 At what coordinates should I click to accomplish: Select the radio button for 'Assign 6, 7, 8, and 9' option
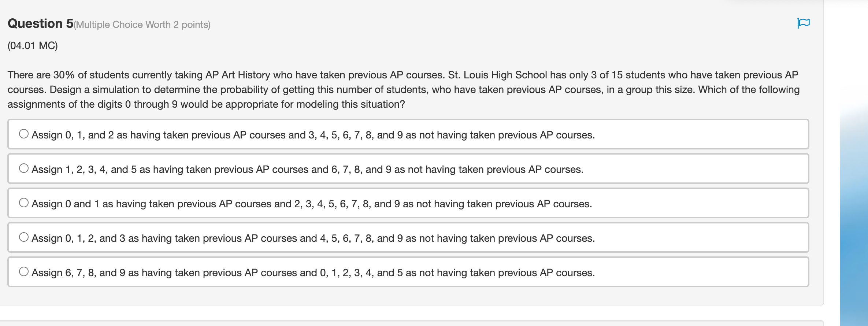point(23,272)
